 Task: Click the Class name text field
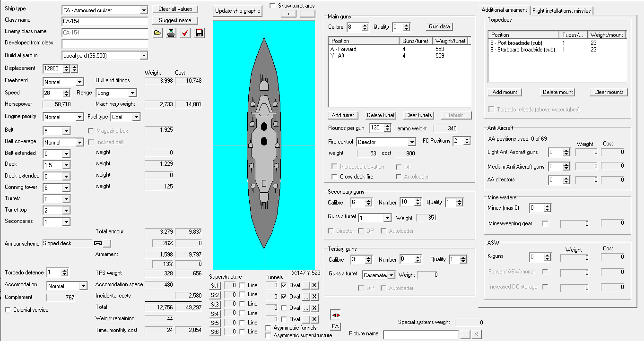105,21
